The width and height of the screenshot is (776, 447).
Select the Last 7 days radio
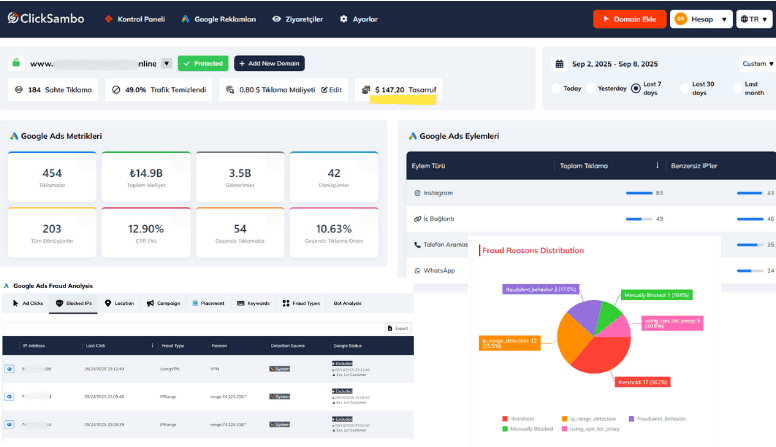[636, 88]
